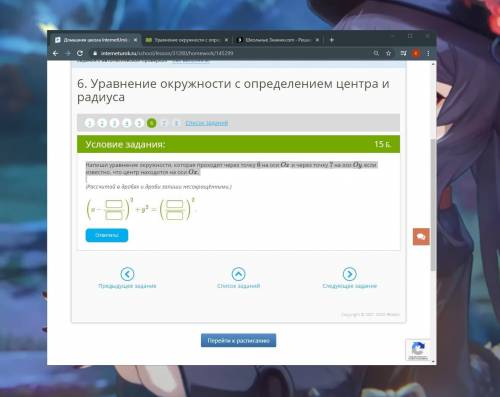
Task: Click the next task circular arrow icon
Action: click(x=349, y=274)
